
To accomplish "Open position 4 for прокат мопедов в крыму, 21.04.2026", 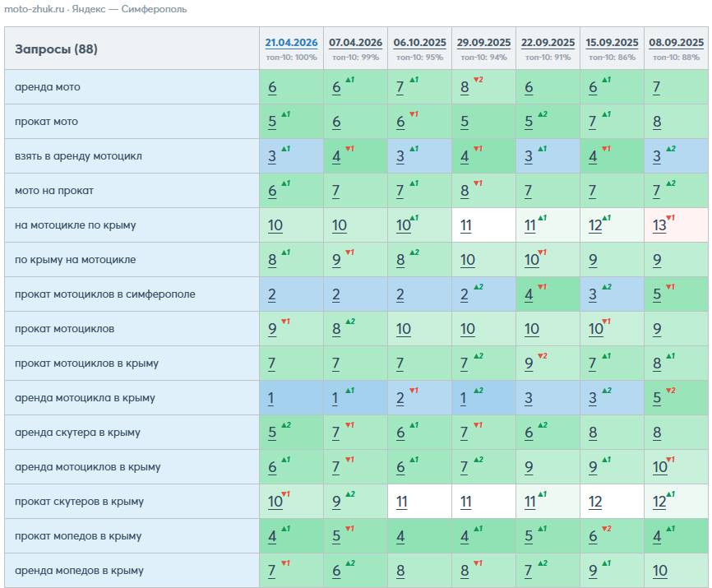I will tap(272, 536).
